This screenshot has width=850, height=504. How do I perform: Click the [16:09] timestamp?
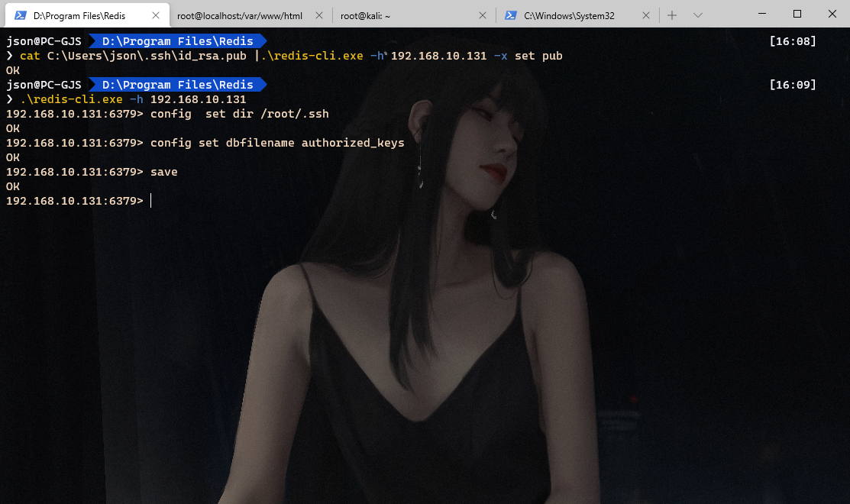[793, 85]
